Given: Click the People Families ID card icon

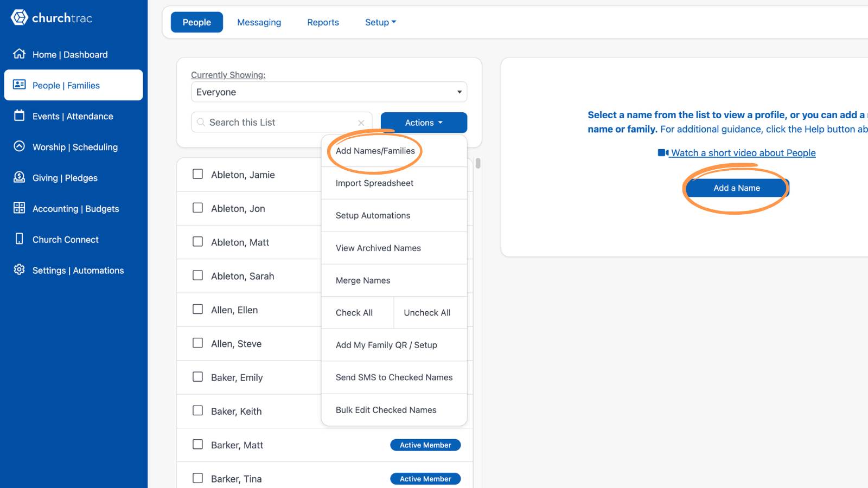Looking at the screenshot, I should pyautogui.click(x=20, y=85).
